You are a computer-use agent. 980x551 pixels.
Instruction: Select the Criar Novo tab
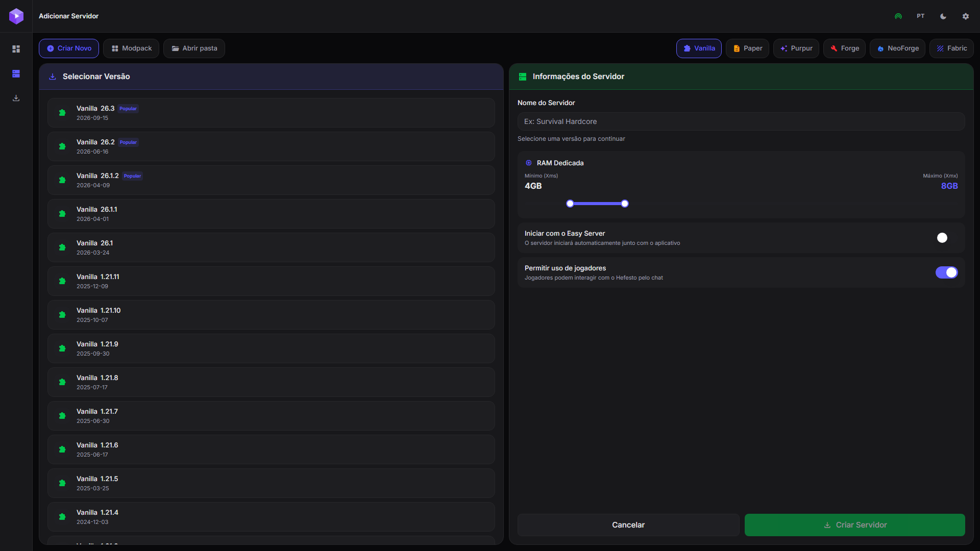tap(69, 48)
